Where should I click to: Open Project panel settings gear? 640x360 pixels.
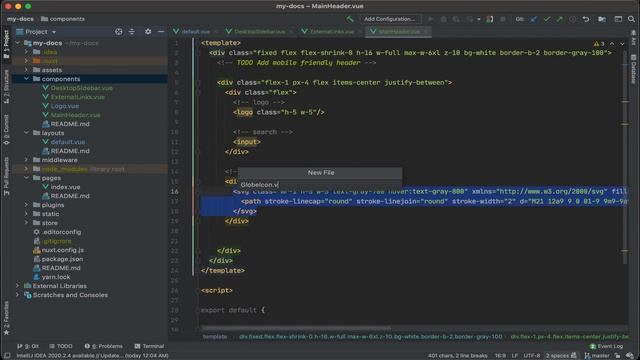[x=148, y=31]
